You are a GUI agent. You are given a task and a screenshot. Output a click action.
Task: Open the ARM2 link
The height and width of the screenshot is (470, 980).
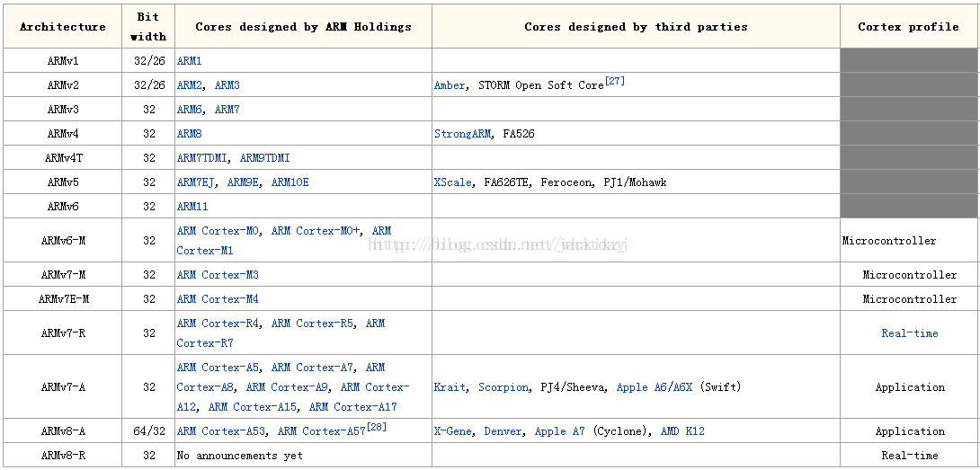click(190, 85)
